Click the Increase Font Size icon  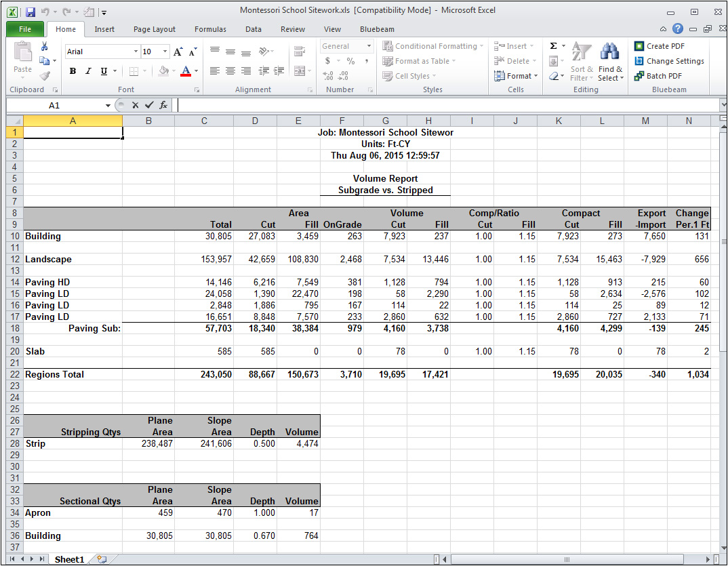[x=178, y=52]
